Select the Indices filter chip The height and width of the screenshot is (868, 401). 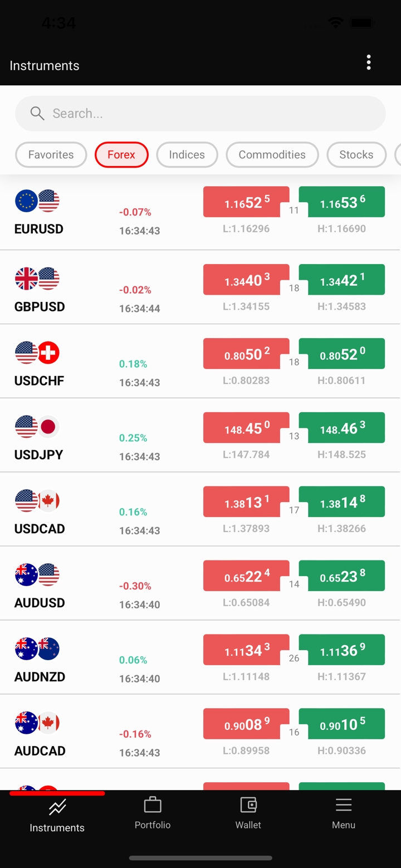point(187,155)
